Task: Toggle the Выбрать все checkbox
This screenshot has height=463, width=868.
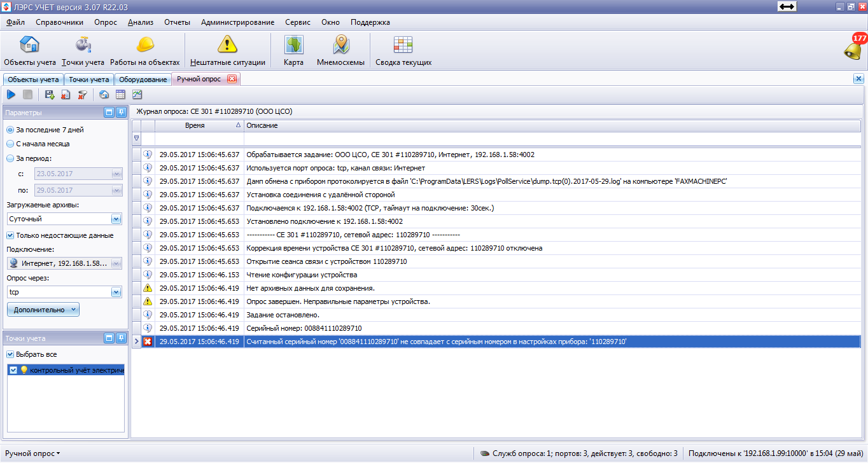Action: coord(10,354)
